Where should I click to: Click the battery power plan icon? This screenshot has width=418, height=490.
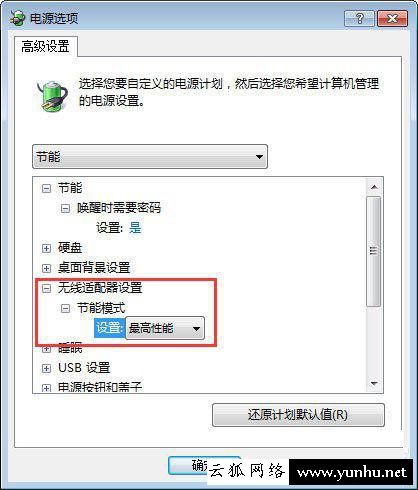52,95
